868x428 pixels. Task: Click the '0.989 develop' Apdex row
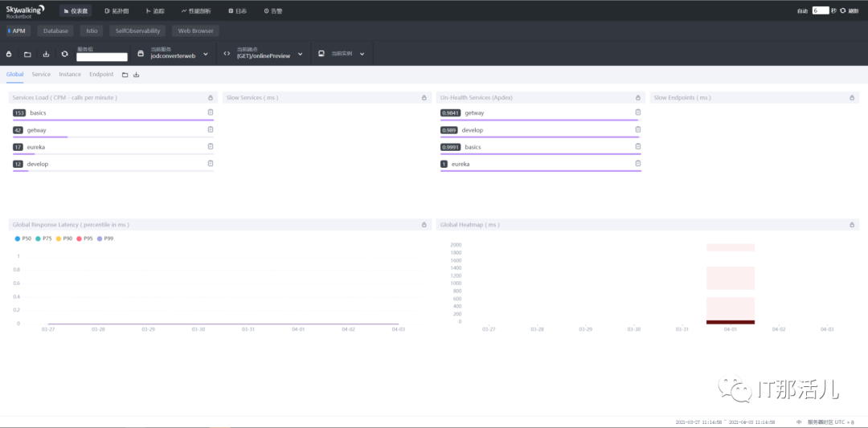(541, 131)
